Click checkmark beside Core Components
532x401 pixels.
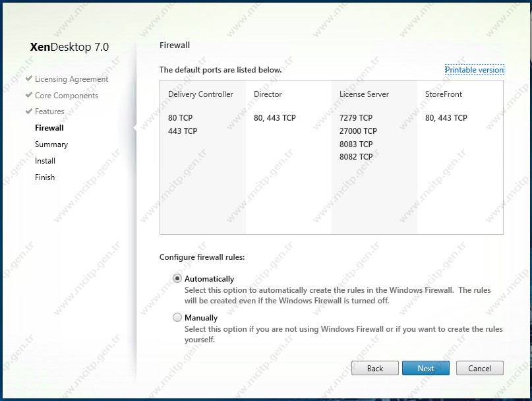point(29,95)
